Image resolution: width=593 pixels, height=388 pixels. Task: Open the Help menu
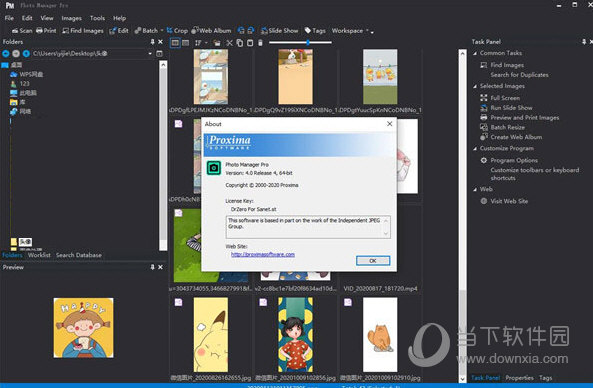click(x=119, y=18)
